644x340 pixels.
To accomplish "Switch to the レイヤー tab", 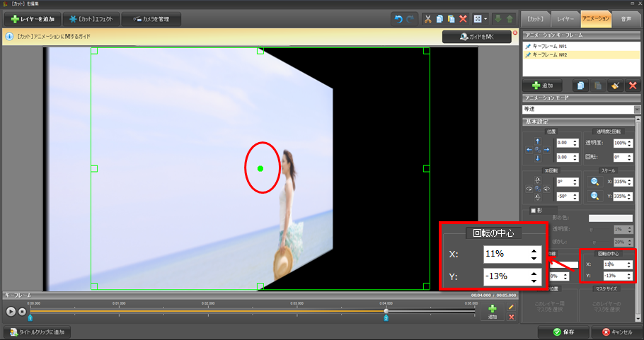I will 565,18.
